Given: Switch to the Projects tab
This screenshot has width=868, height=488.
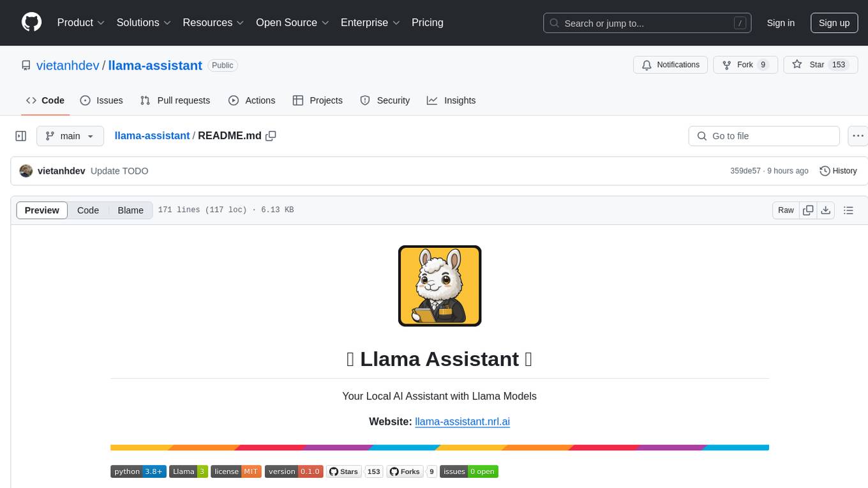Looking at the screenshot, I should [318, 100].
